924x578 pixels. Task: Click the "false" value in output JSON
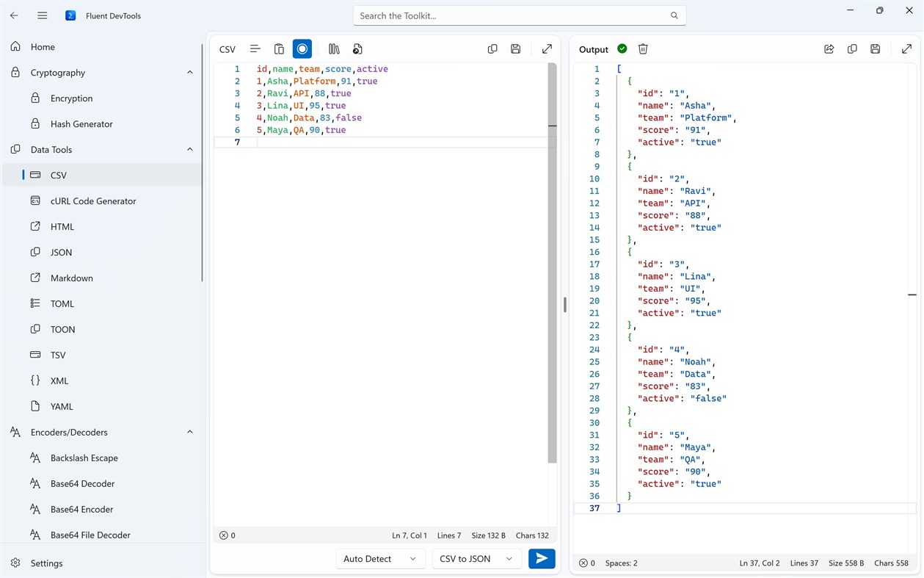(x=708, y=399)
